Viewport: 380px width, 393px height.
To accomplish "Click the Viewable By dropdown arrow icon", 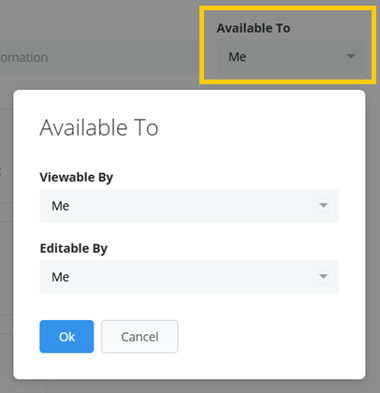I will click(x=323, y=205).
